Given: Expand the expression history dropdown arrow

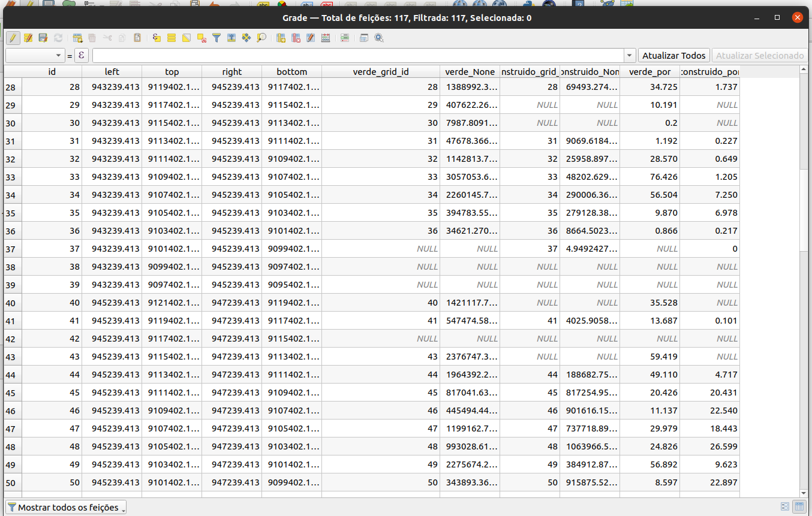Looking at the screenshot, I should point(630,56).
